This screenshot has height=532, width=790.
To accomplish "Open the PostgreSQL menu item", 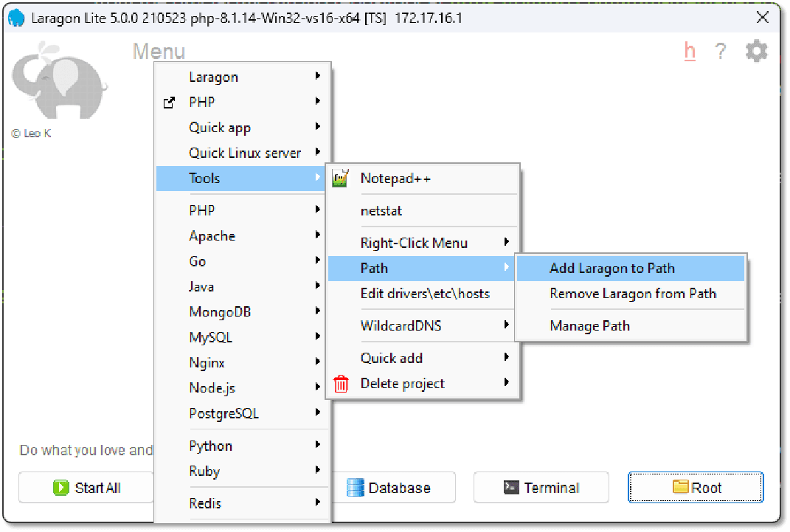I will tap(242, 414).
